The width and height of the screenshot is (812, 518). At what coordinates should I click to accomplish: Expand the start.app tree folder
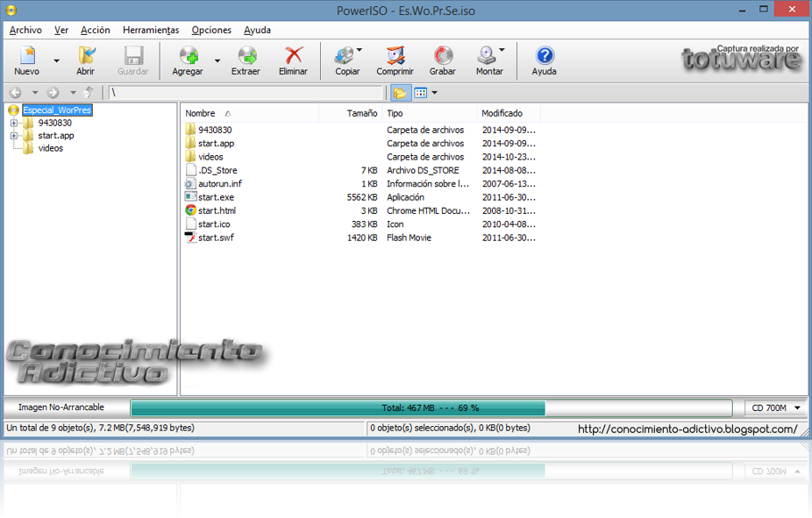[14, 136]
